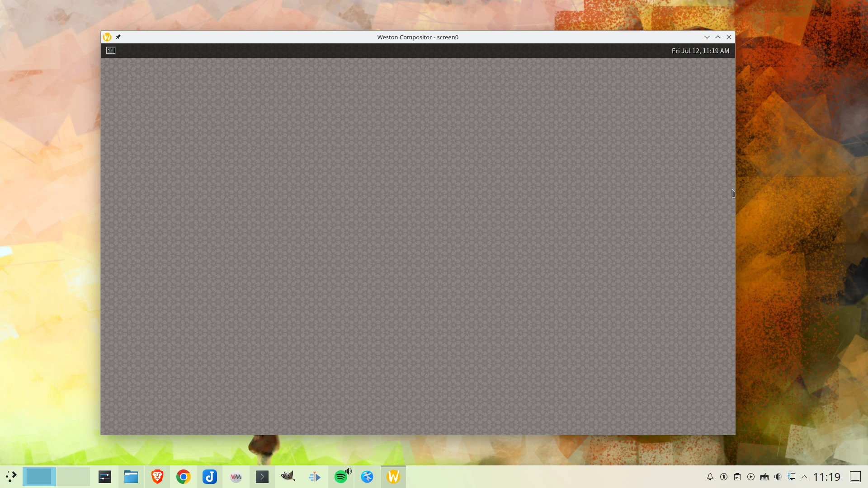Open the Joplin app in taskbar
The image size is (868, 488).
(210, 477)
